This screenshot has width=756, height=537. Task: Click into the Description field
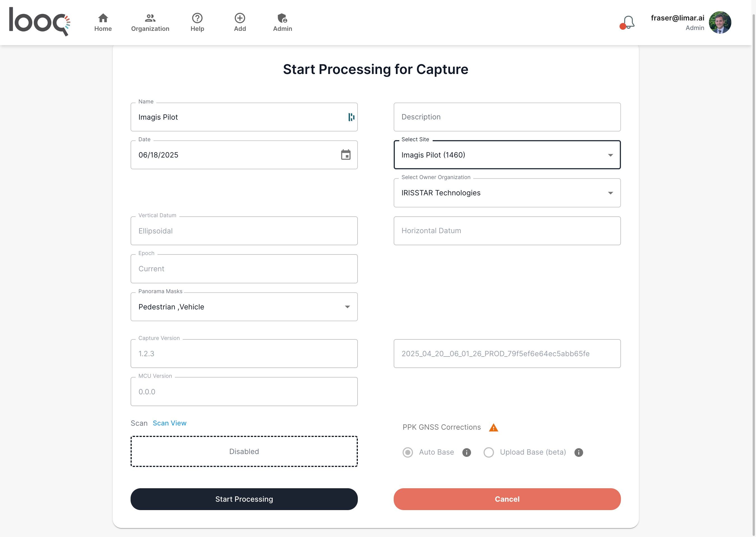[507, 117]
